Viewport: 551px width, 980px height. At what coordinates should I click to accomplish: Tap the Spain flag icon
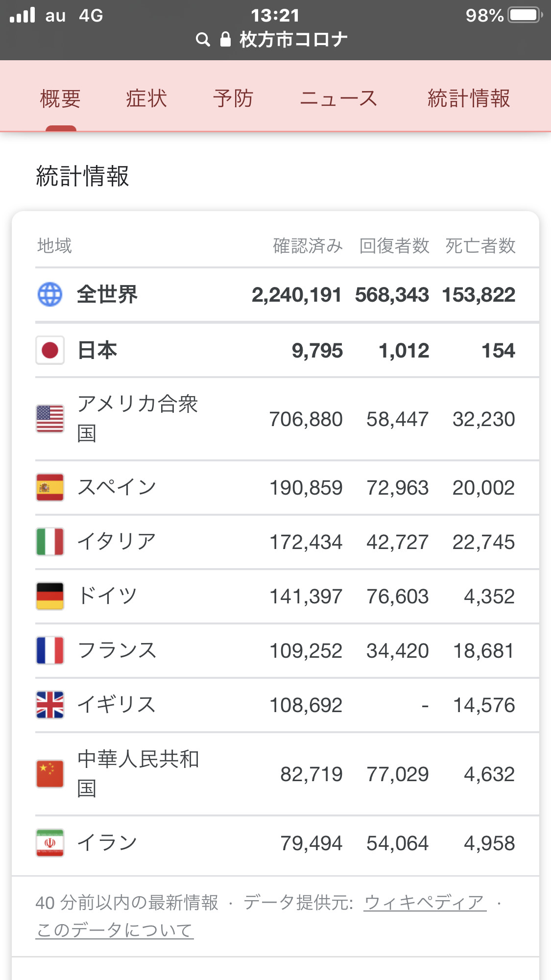(x=50, y=487)
